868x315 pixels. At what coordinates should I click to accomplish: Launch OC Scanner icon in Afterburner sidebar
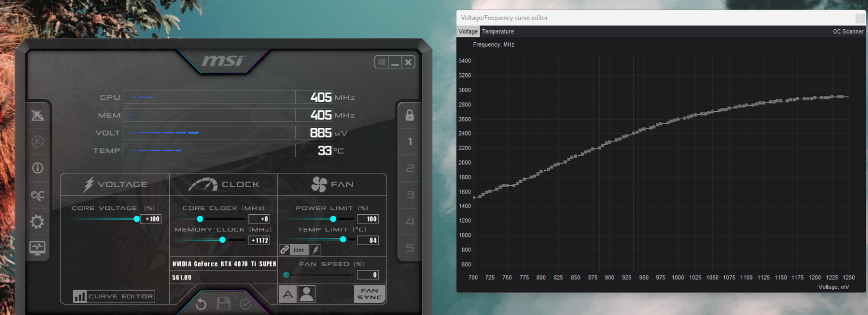(37, 195)
